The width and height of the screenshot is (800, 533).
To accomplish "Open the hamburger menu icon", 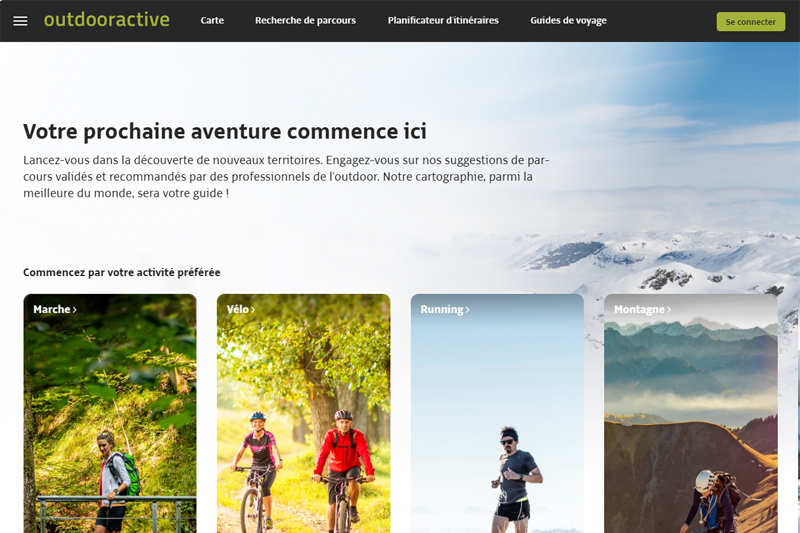I will tap(20, 21).
